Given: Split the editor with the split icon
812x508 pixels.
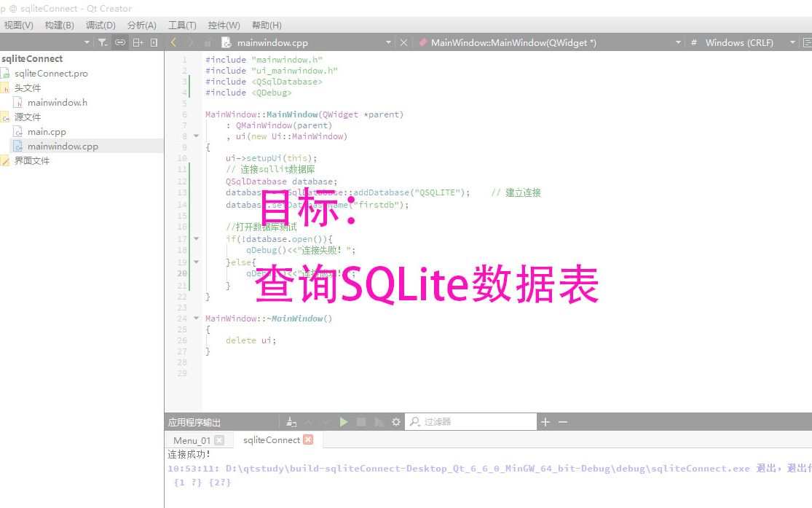Looking at the screenshot, I should coord(138,42).
